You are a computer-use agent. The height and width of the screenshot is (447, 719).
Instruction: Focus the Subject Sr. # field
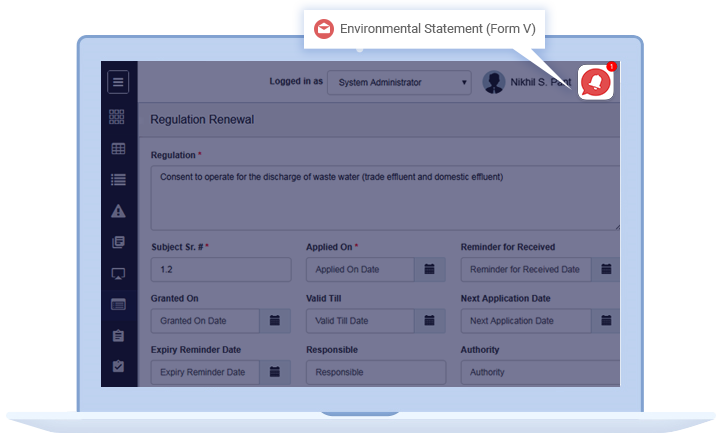[220, 269]
